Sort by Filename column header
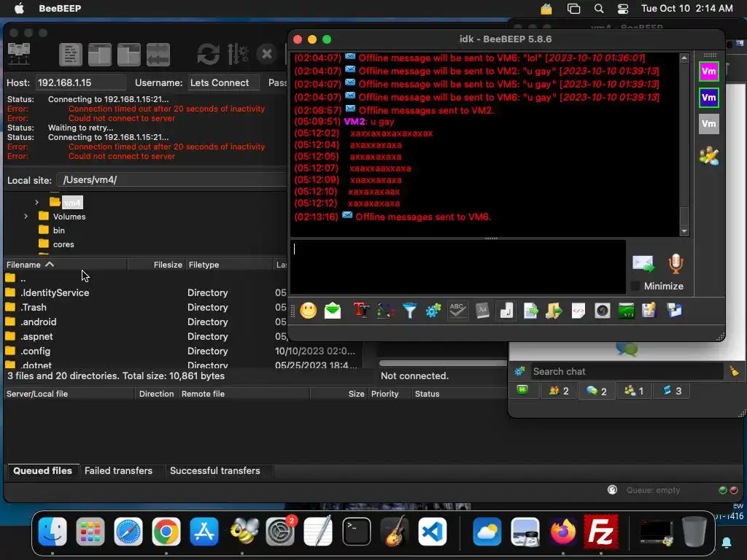The height and width of the screenshot is (560, 747). [x=65, y=265]
